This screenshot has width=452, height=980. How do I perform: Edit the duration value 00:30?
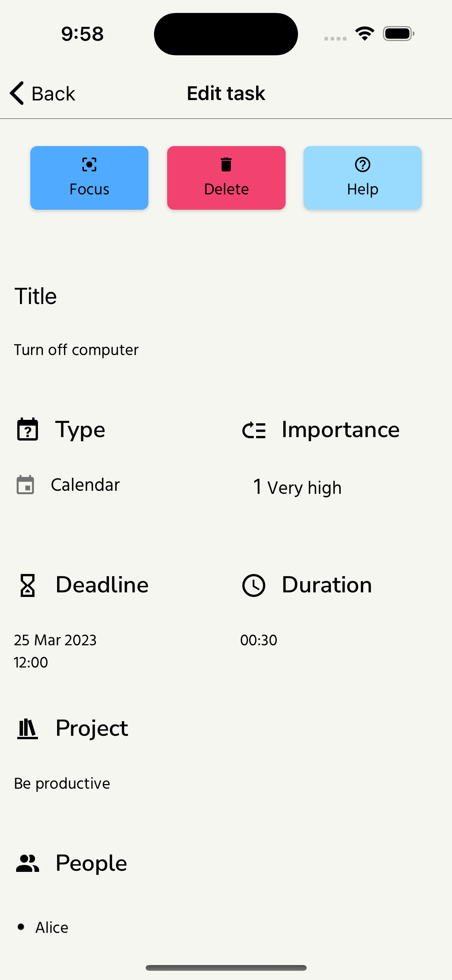259,640
